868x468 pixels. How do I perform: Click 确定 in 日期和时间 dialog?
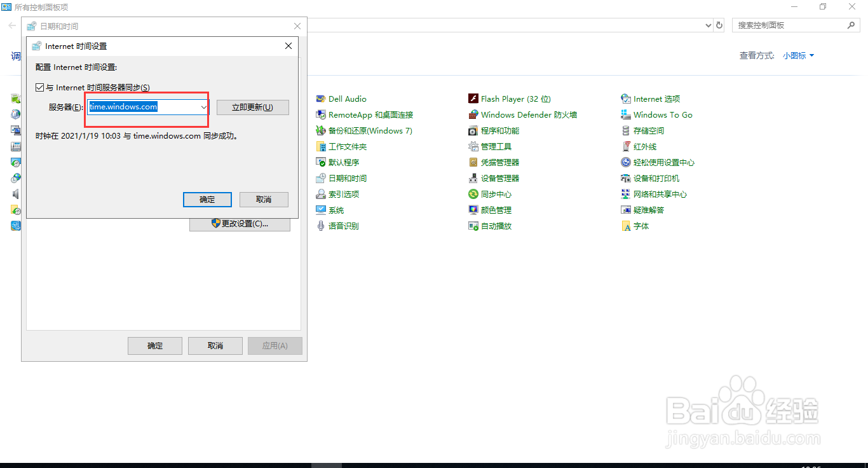(x=155, y=346)
